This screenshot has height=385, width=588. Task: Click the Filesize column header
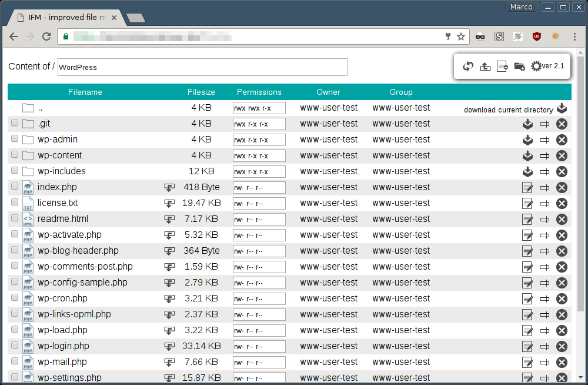pos(201,92)
